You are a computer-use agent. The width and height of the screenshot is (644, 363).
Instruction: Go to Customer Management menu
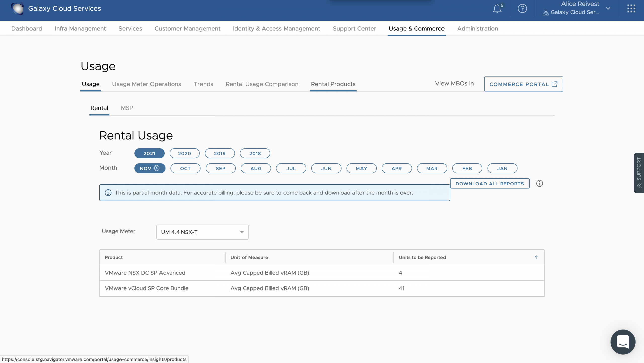tap(187, 29)
